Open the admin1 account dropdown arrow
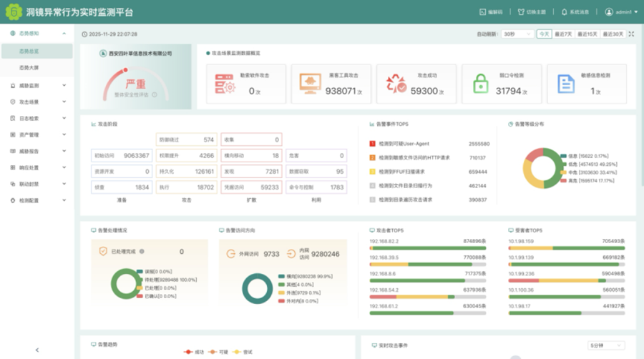Screen dimensions: 644x359 coord(636,12)
